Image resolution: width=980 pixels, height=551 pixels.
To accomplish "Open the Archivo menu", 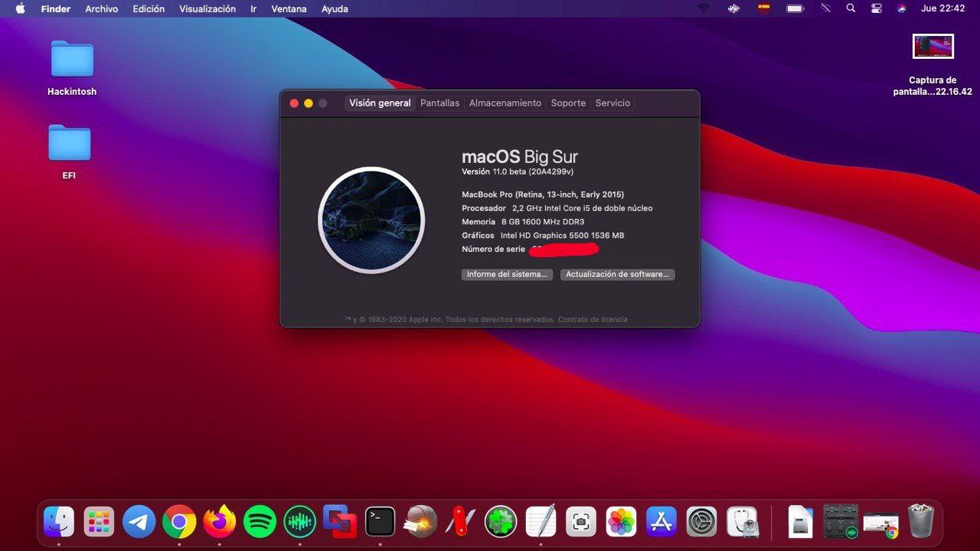I will (102, 9).
